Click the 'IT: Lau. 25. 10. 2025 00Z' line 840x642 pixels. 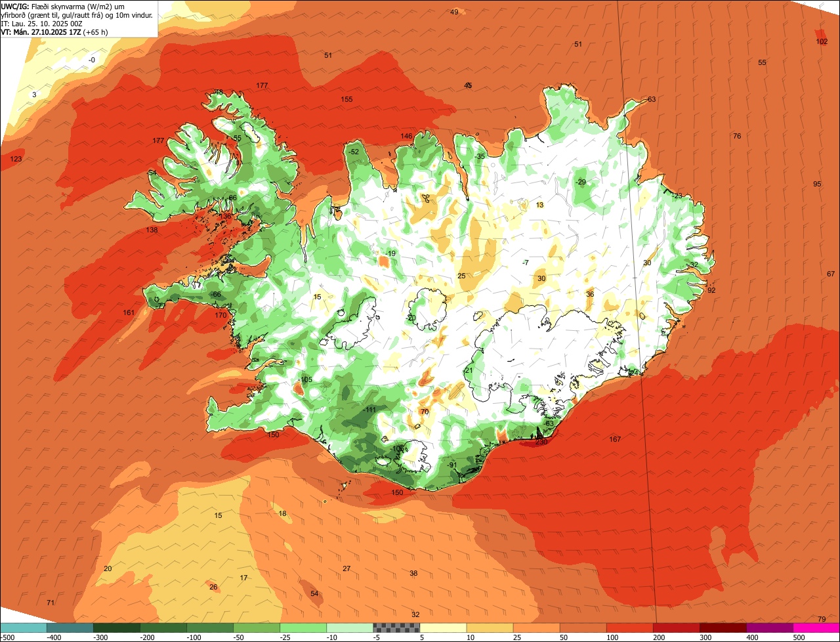(x=41, y=23)
